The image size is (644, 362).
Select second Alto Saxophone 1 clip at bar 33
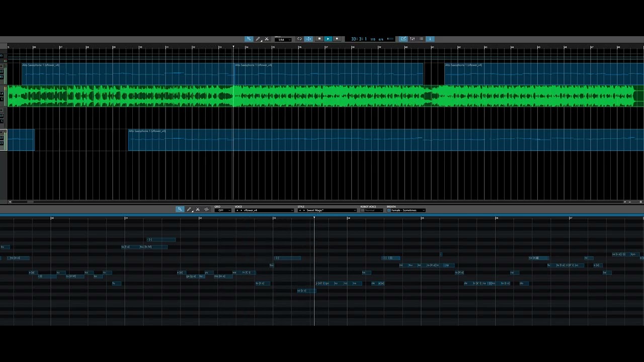coord(329,74)
